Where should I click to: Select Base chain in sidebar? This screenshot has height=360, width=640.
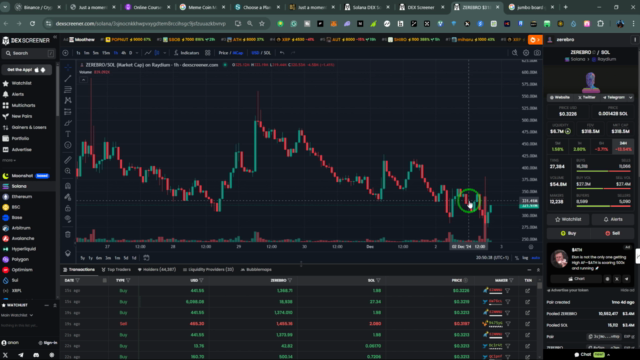pyautogui.click(x=17, y=218)
